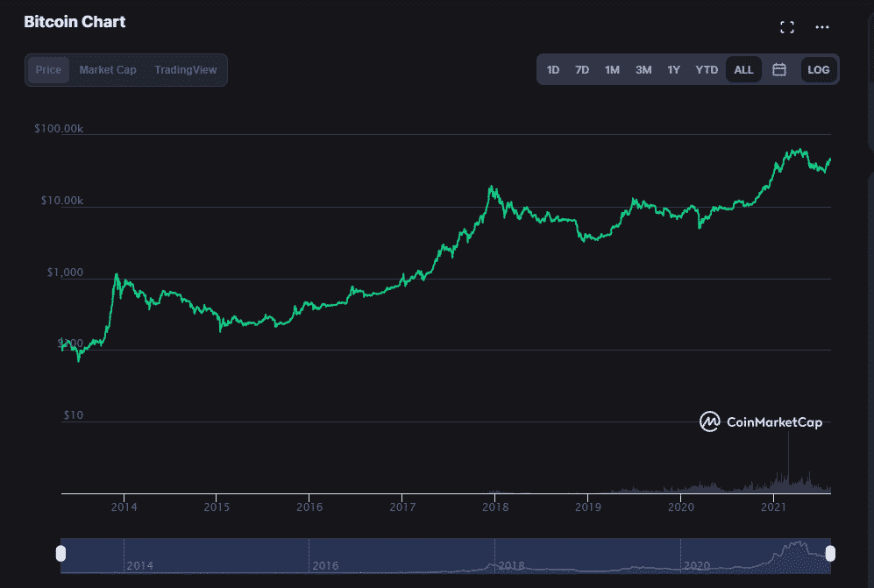Switch to the Price tab
Image resolution: width=874 pixels, height=588 pixels.
coord(48,70)
